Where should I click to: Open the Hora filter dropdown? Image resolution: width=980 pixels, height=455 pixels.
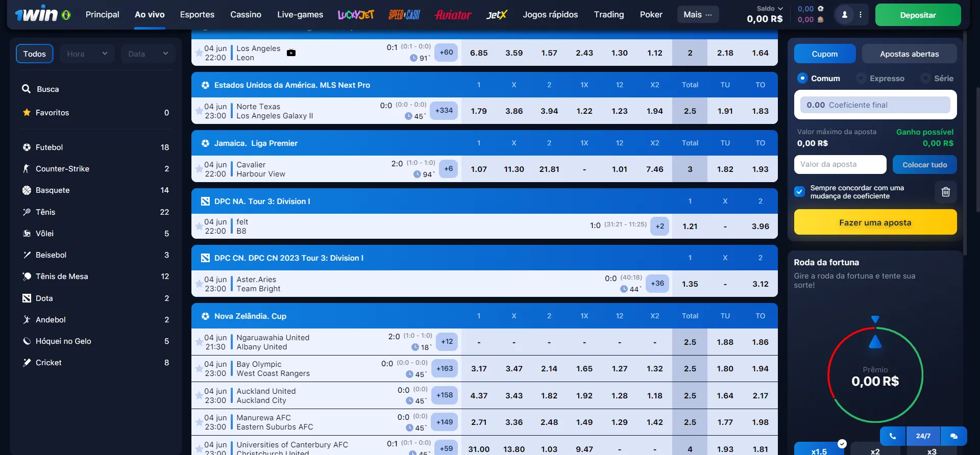click(x=87, y=54)
